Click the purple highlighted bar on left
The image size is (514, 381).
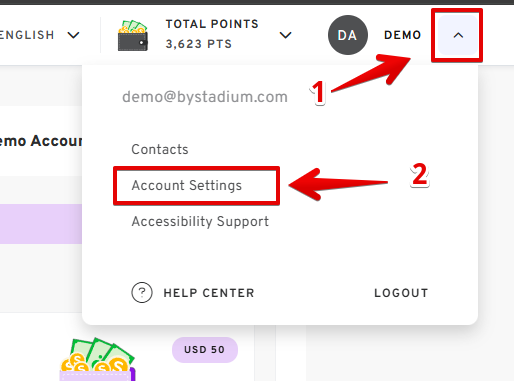click(41, 224)
